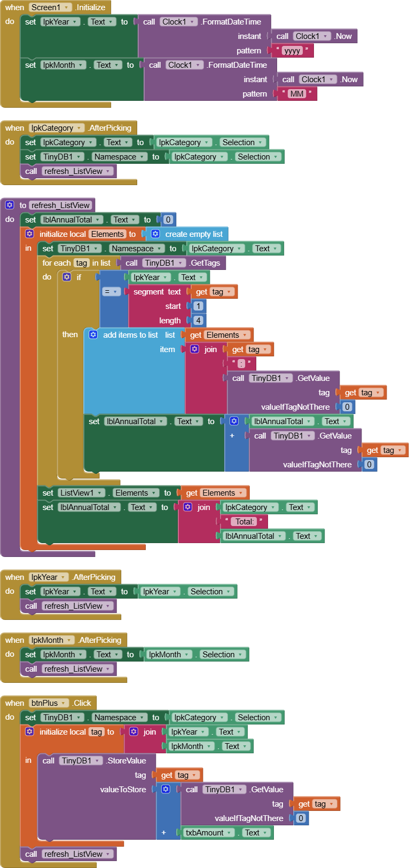Screen dimensions: 409x868
Task: Open mutator gear on the join with Total: text
Action: click(x=187, y=507)
